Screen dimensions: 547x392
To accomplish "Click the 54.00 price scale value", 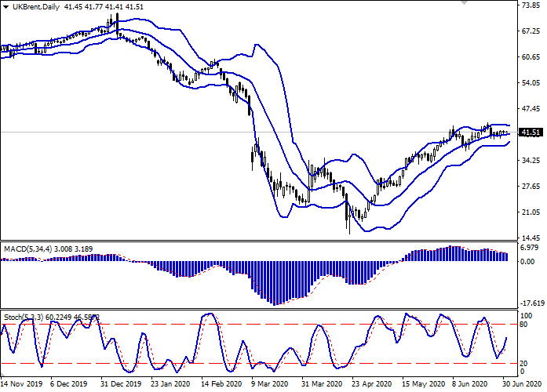I will (x=532, y=83).
